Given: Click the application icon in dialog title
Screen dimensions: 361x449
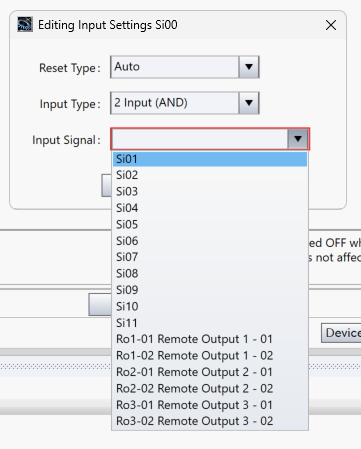Looking at the screenshot, I should tap(25, 24).
